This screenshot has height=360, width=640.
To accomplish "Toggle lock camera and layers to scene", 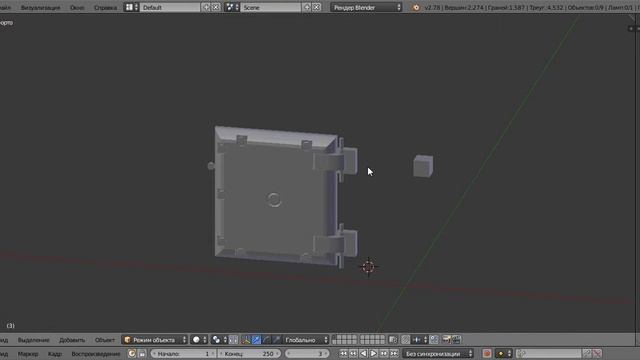I will click(x=393, y=340).
